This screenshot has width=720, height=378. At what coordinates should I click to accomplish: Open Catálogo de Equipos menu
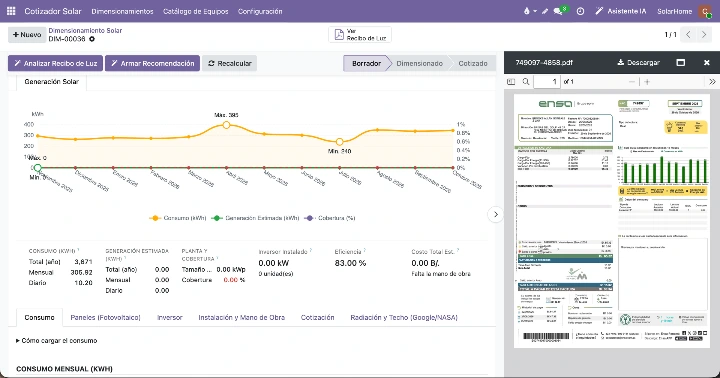tap(196, 11)
